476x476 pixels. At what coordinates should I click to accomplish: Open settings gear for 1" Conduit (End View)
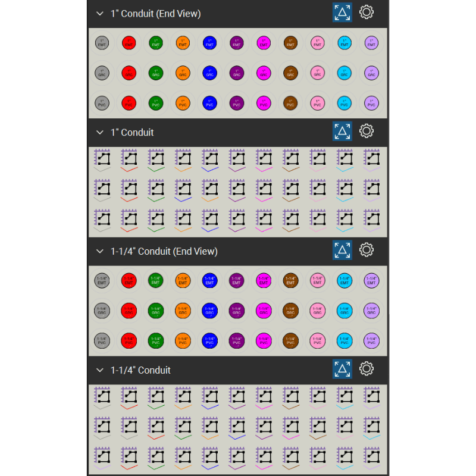[x=367, y=12]
